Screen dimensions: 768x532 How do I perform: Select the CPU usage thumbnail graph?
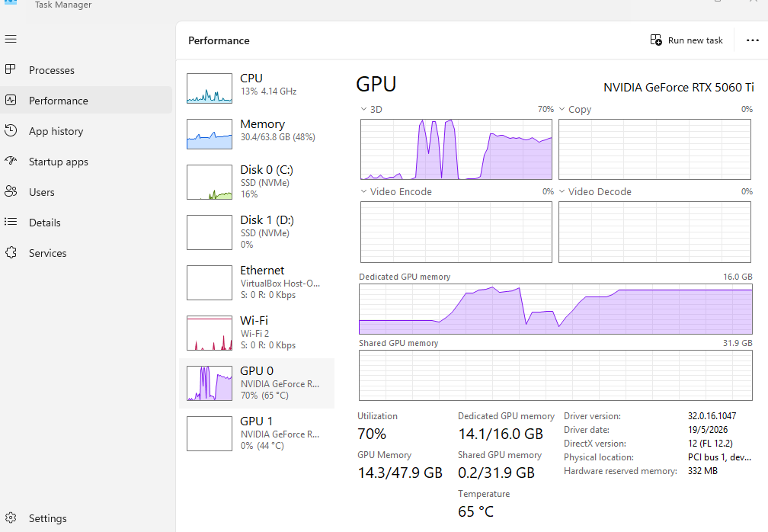pyautogui.click(x=209, y=88)
